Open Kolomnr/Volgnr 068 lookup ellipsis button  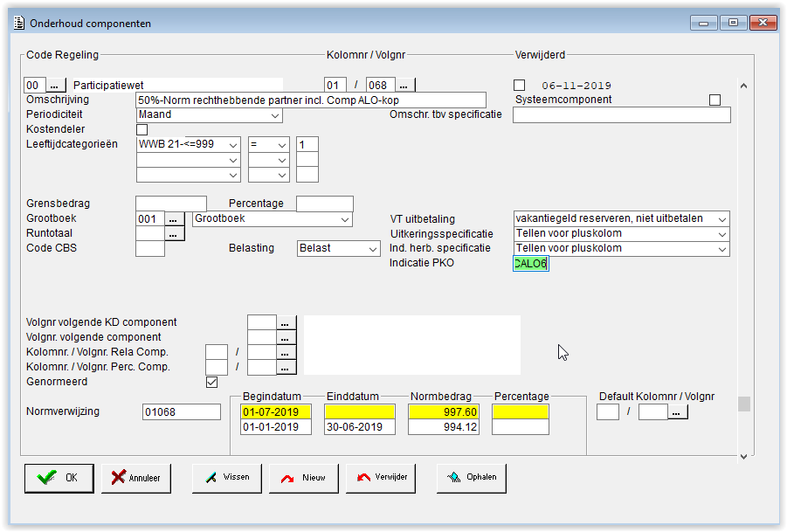[x=404, y=86]
